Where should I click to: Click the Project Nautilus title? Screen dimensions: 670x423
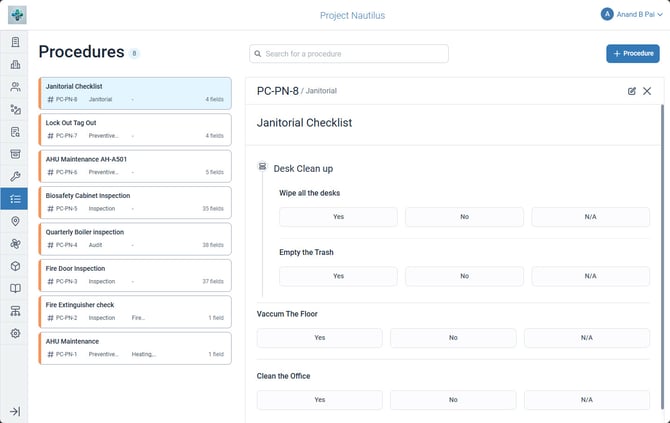pyautogui.click(x=353, y=15)
